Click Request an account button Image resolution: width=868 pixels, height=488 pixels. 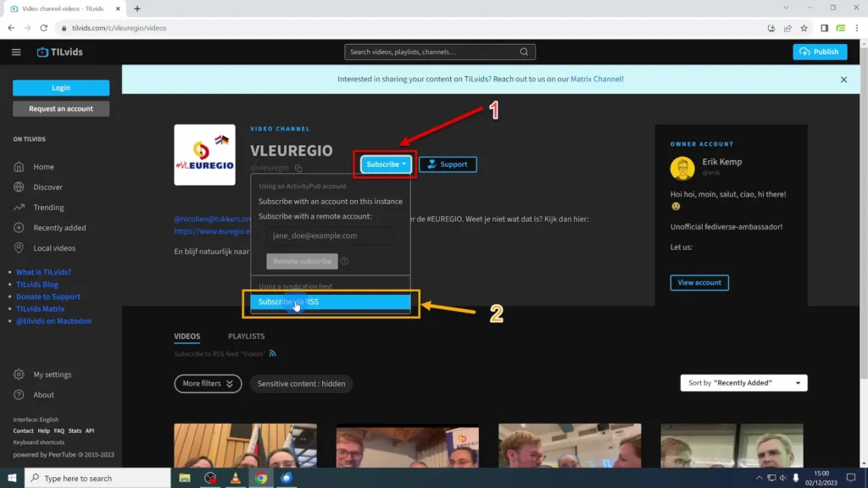click(61, 109)
